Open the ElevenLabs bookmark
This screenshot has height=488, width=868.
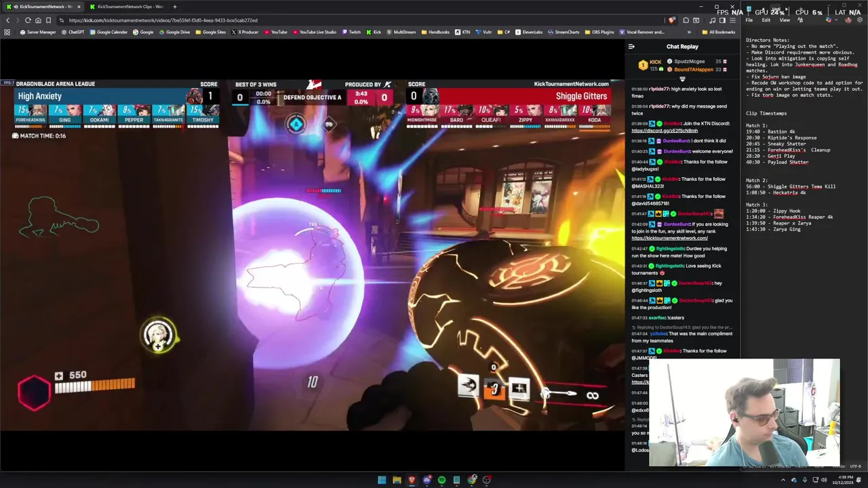529,32
